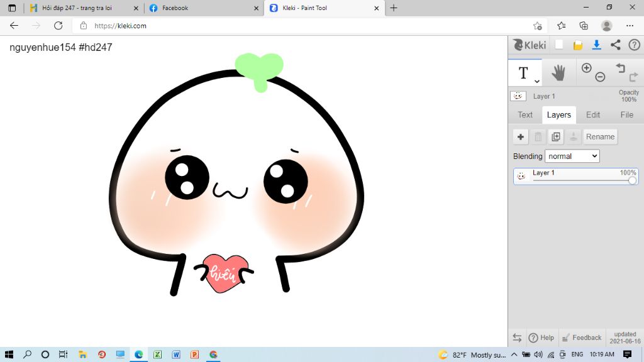Viewport: 644px width, 362px height.
Task: Import an image via the folder icon
Action: [577, 45]
